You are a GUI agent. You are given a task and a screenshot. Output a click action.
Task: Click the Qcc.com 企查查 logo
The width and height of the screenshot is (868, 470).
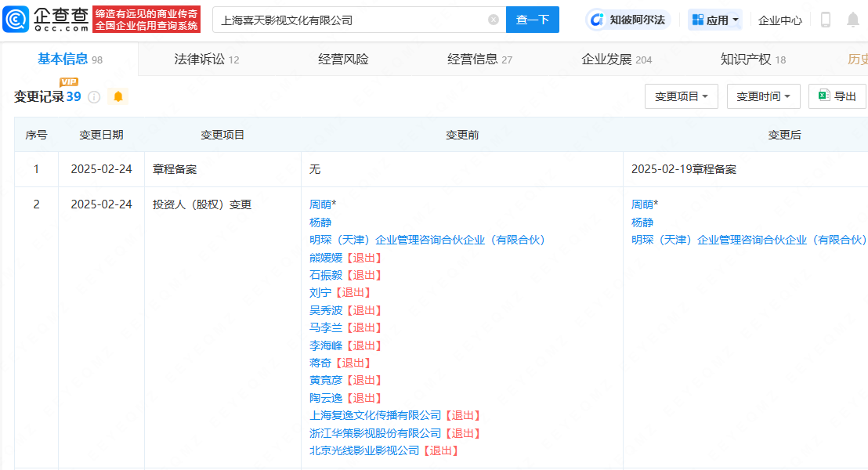[46, 20]
